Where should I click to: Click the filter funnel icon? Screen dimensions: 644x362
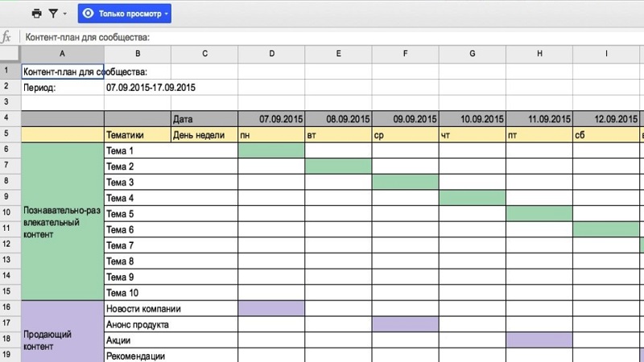pyautogui.click(x=53, y=14)
